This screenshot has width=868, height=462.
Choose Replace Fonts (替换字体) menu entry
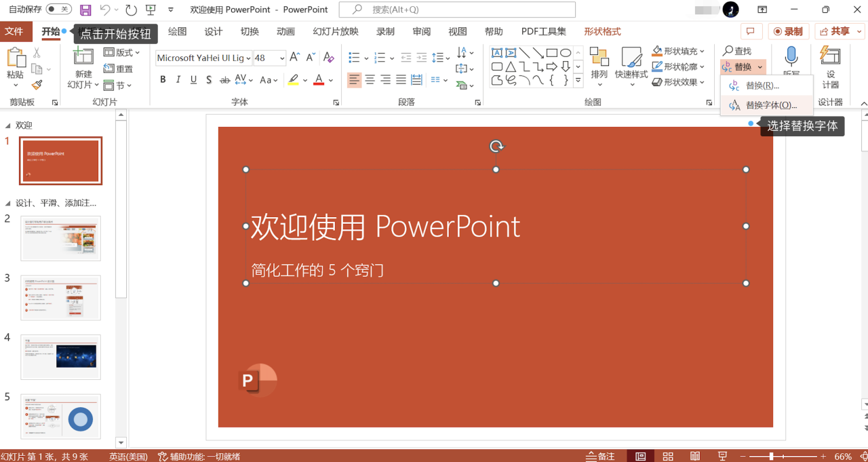[x=767, y=105]
